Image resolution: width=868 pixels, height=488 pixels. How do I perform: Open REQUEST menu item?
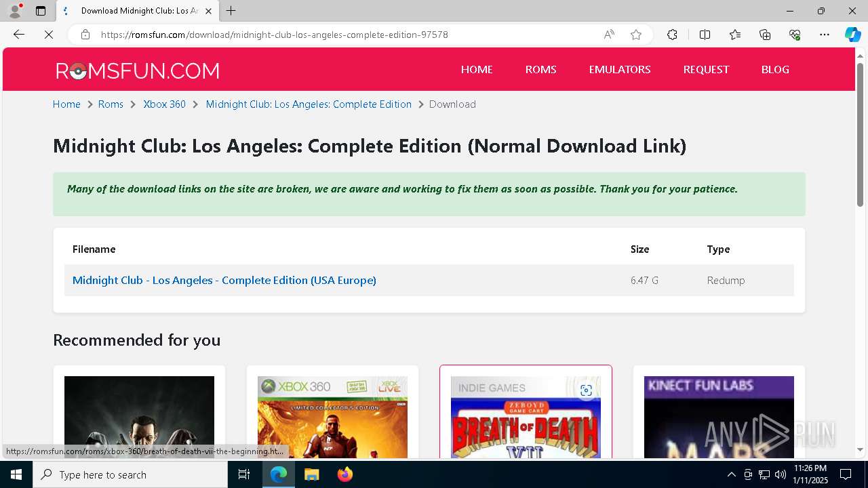[706, 69]
